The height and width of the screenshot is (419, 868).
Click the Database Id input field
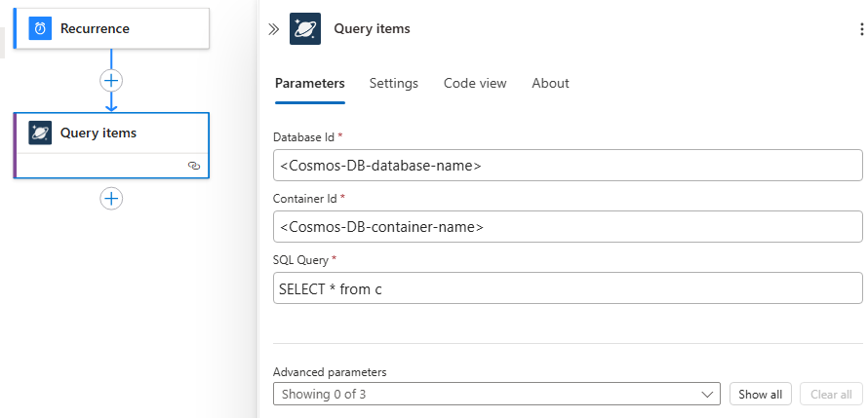[568, 166]
